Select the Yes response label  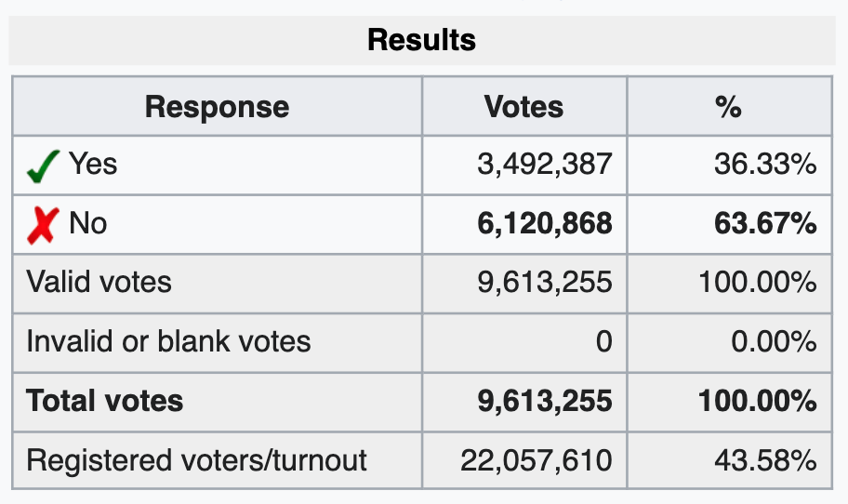click(x=92, y=164)
